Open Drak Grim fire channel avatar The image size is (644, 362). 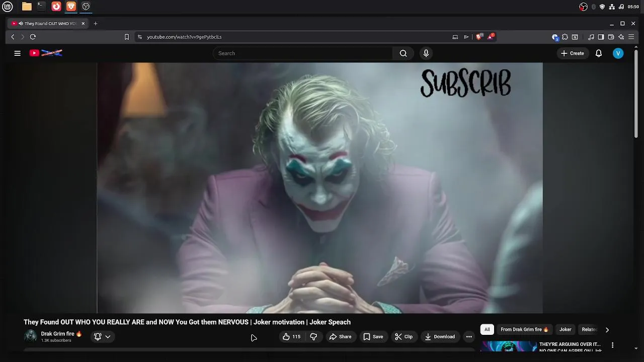coord(31,336)
